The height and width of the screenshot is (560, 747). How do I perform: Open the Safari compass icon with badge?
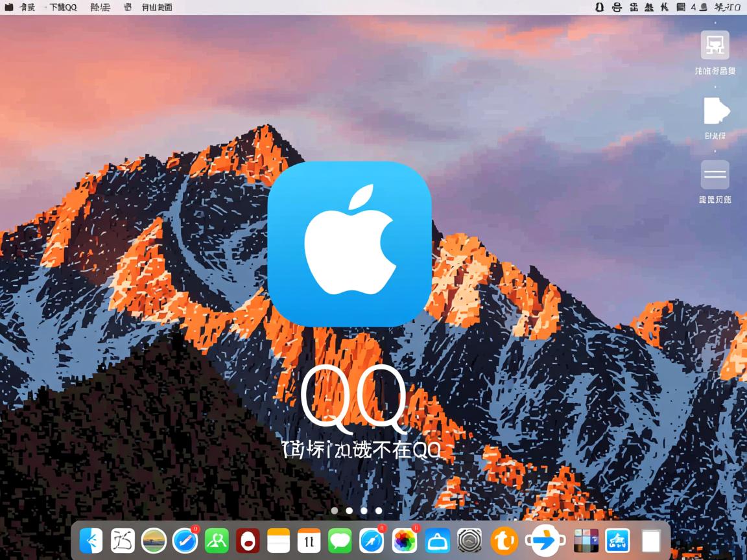(372, 540)
